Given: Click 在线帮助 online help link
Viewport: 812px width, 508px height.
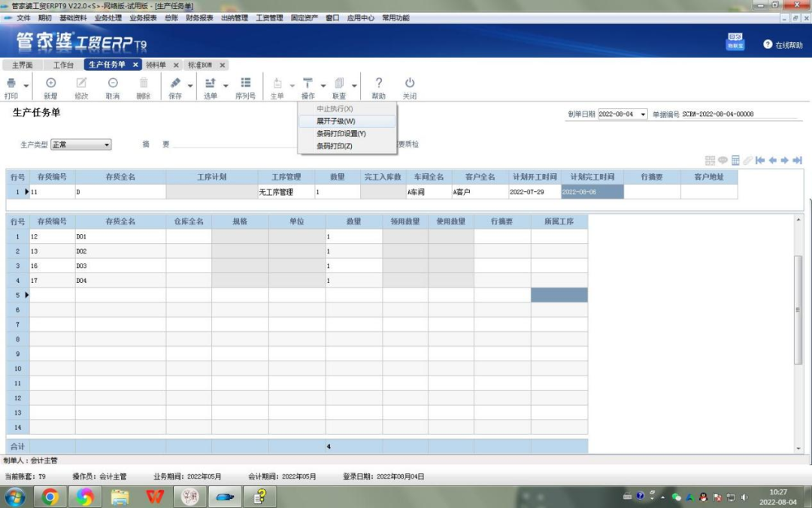Looking at the screenshot, I should click(x=784, y=45).
